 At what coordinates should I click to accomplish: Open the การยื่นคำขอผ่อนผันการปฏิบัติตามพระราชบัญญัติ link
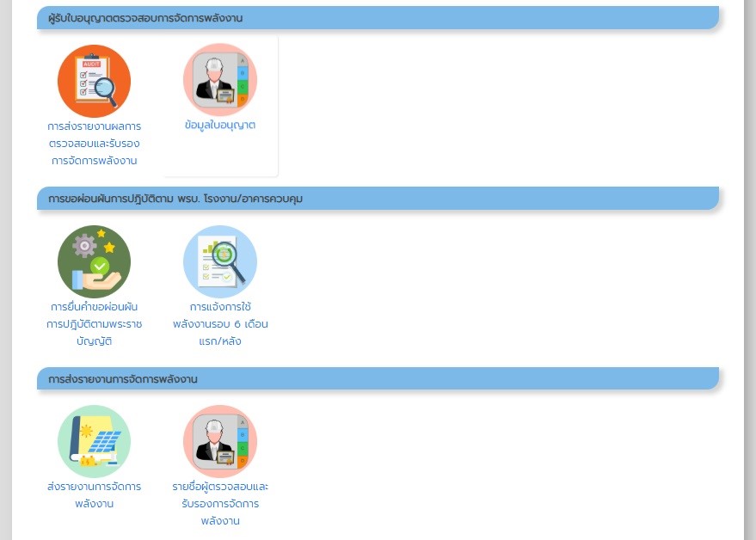pos(94,324)
